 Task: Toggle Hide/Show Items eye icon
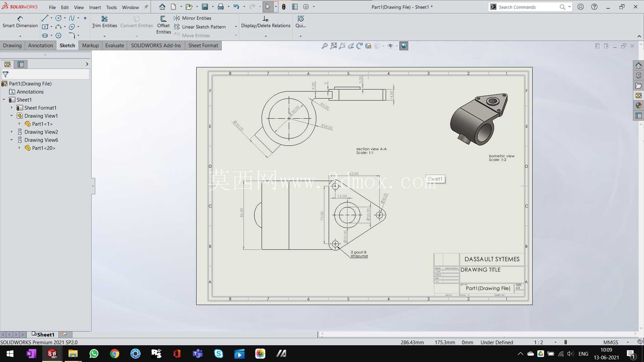pos(390,46)
